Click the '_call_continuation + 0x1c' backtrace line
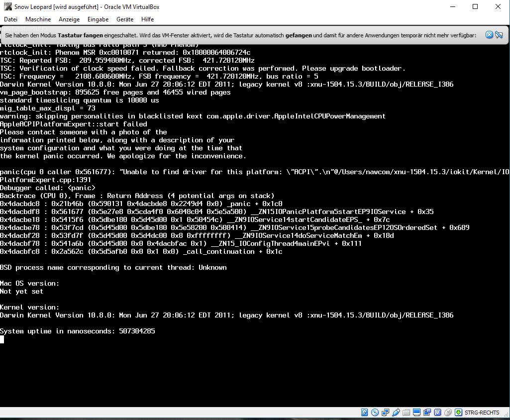The width and height of the screenshot is (510, 420). pos(141,251)
